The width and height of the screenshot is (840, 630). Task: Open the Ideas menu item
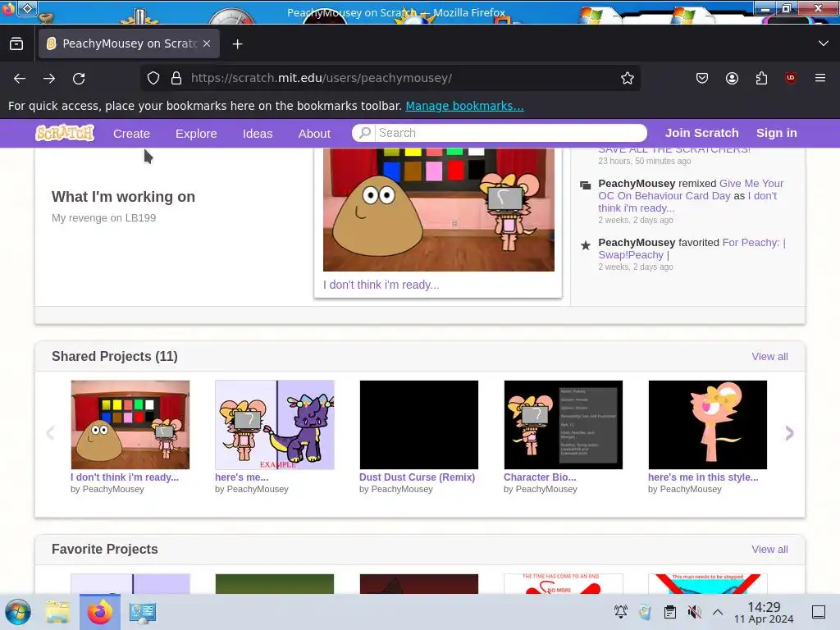[258, 134]
